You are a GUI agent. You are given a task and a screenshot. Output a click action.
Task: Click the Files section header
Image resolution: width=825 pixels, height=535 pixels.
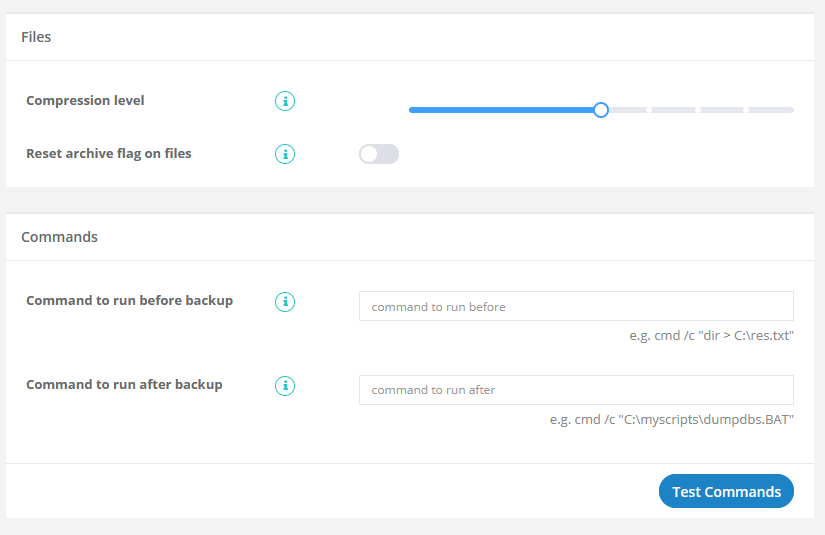tap(36, 37)
